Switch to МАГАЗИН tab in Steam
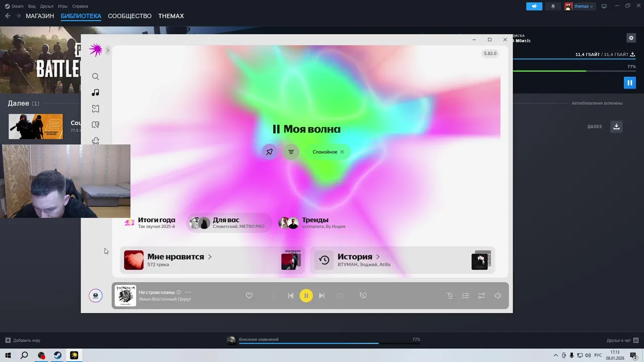This screenshot has height=362, width=644. (40, 16)
